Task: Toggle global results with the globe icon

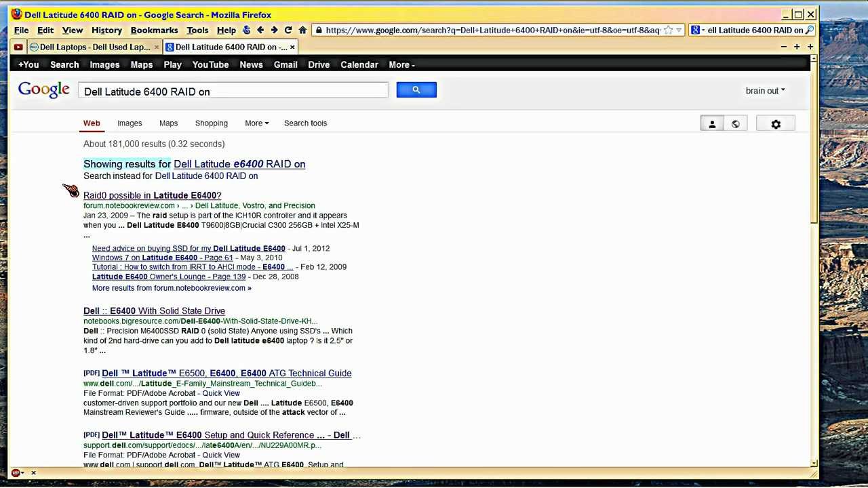Action: coord(735,123)
